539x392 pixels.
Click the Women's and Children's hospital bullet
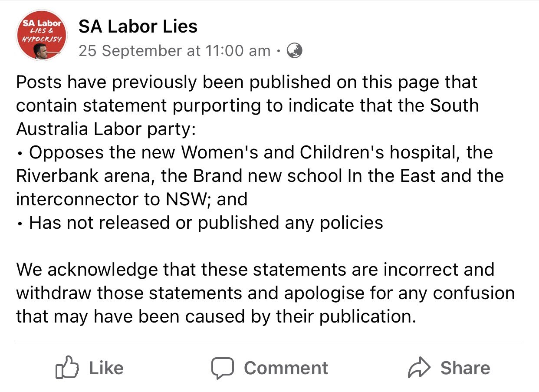(260, 153)
